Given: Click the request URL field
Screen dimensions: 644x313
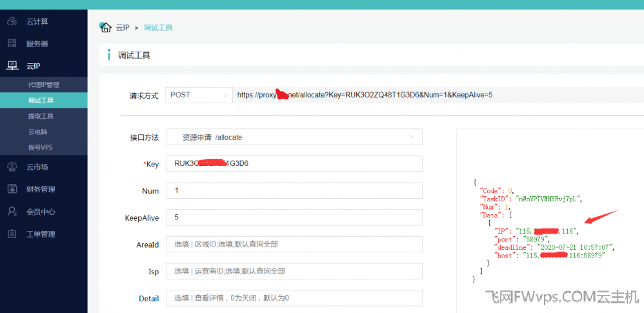Looking at the screenshot, I should pyautogui.click(x=438, y=95).
